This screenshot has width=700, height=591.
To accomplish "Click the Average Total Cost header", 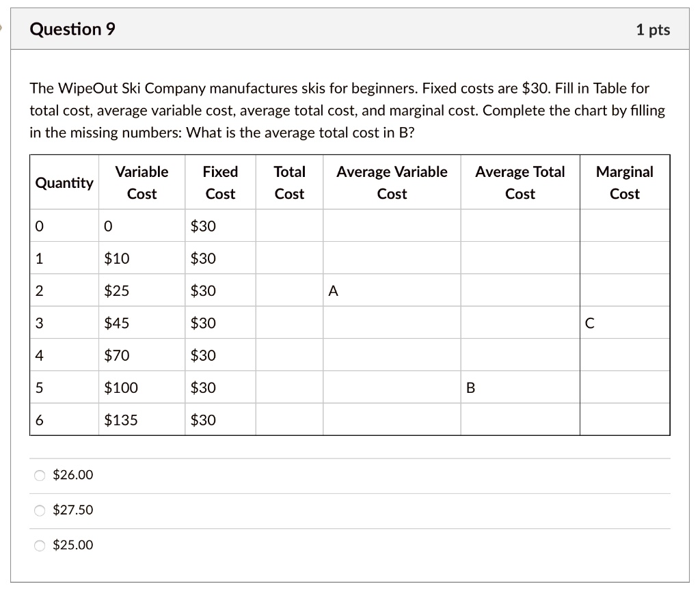I will [x=520, y=182].
